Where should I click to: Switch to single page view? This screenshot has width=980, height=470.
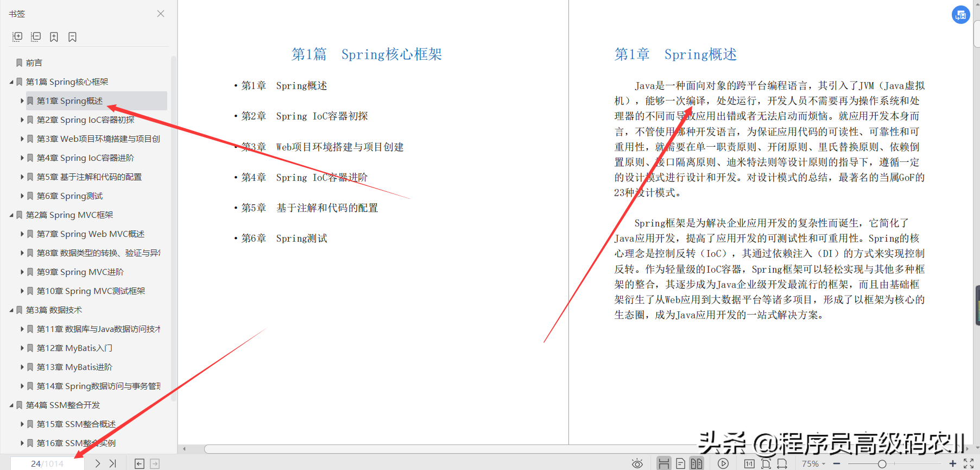[680, 463]
